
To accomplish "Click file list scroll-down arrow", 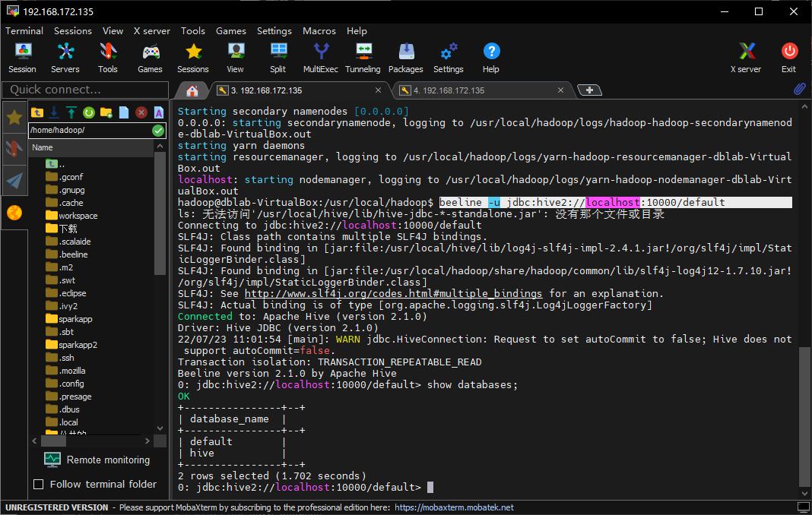I will (x=160, y=428).
